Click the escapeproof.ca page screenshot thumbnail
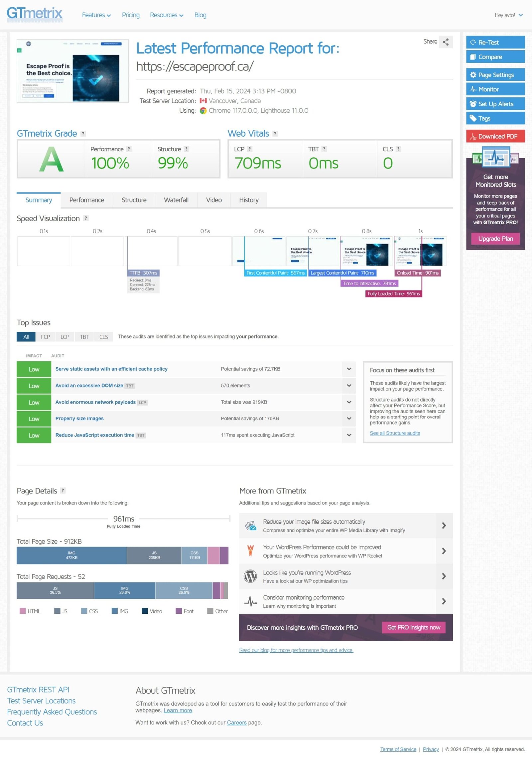The image size is (532, 760). 72,71
